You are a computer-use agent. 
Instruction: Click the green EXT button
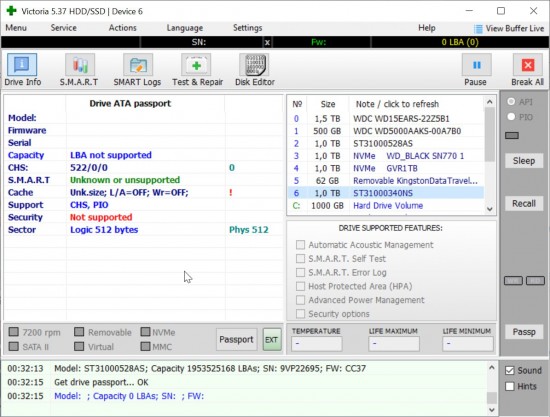272,339
